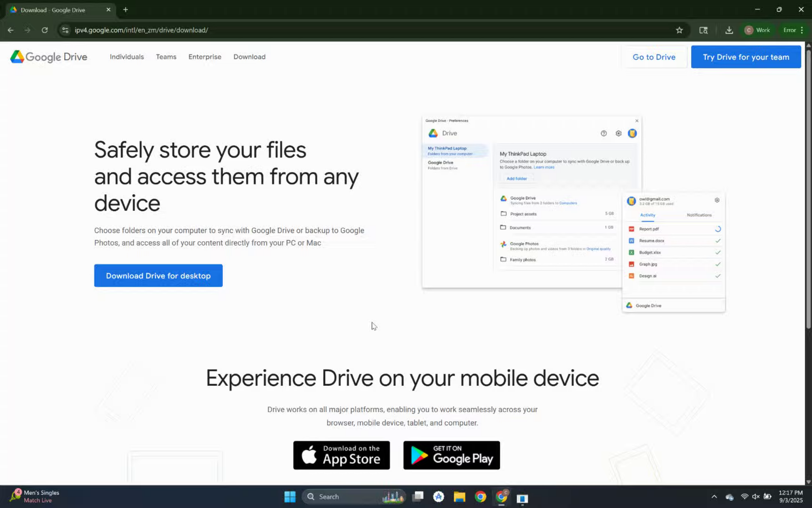Open the Enterprise navigation item
Image resolution: width=812 pixels, height=508 pixels.
205,57
